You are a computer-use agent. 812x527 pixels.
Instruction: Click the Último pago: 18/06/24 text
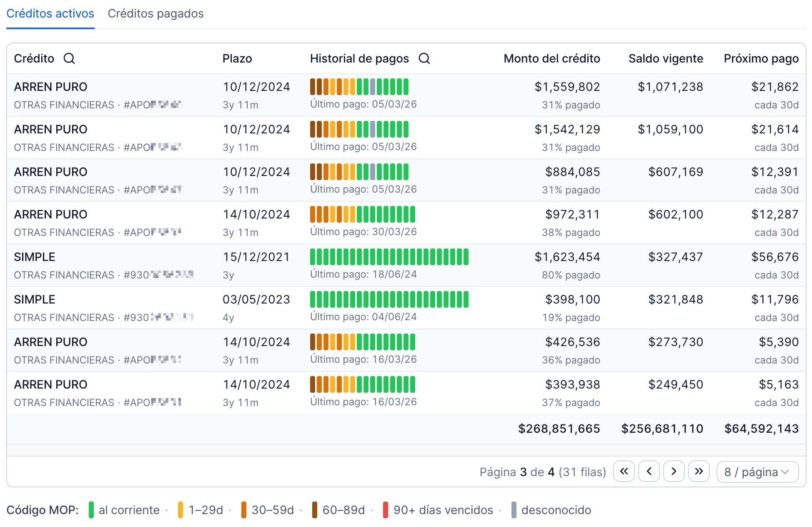coord(363,274)
